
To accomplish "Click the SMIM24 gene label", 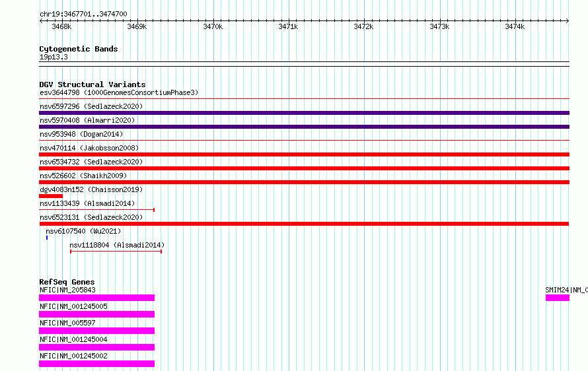I will pos(566,290).
